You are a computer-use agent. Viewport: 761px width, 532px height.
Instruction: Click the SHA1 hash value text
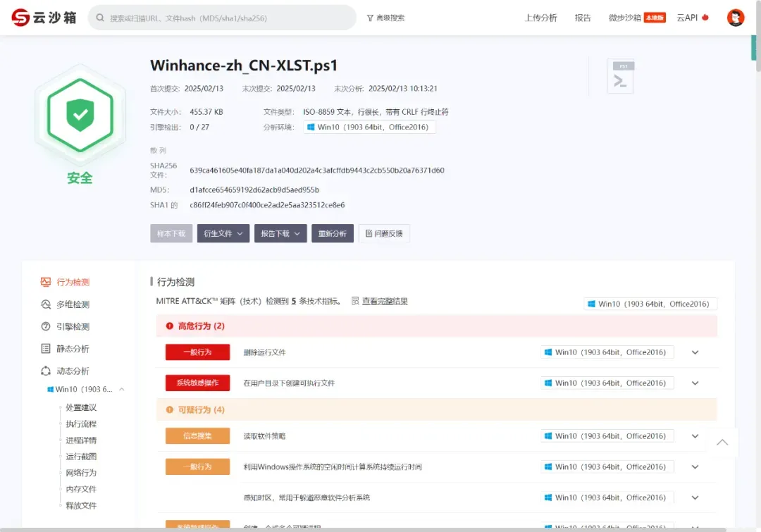click(267, 205)
